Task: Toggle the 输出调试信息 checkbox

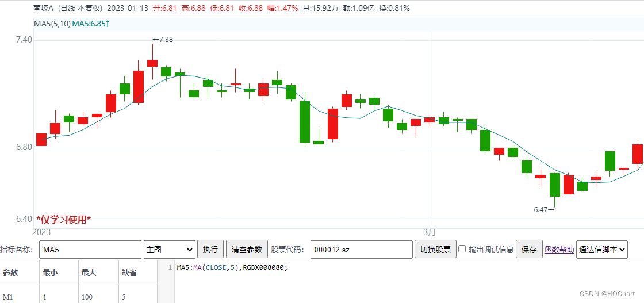Action: (462, 249)
